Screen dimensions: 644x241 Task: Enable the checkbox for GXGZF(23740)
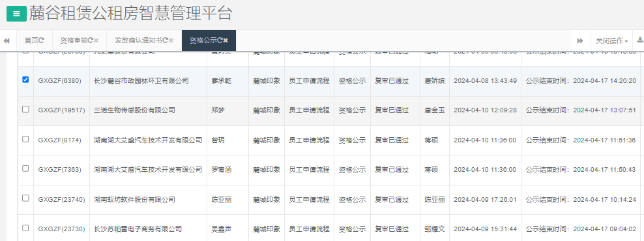[25, 199]
